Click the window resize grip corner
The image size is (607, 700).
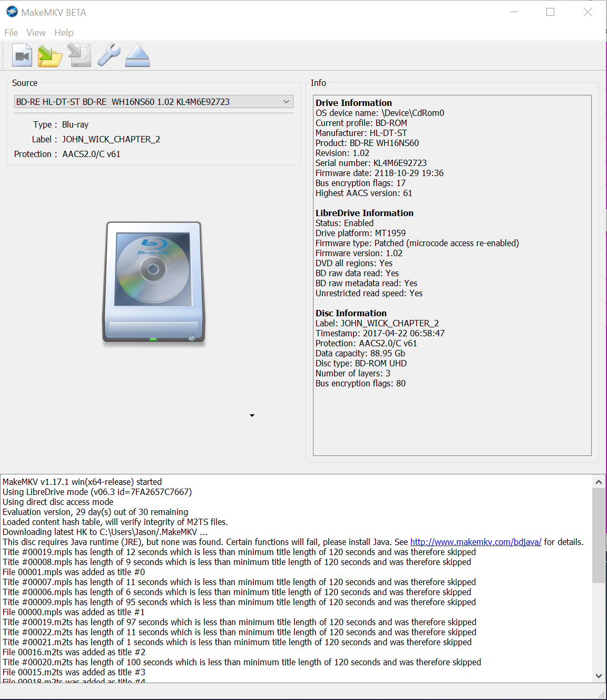602,695
